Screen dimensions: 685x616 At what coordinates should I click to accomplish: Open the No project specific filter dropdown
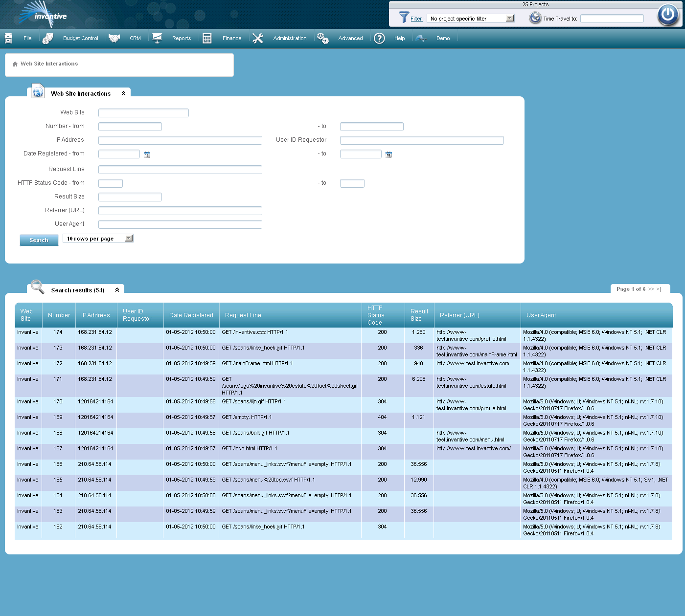click(x=510, y=18)
